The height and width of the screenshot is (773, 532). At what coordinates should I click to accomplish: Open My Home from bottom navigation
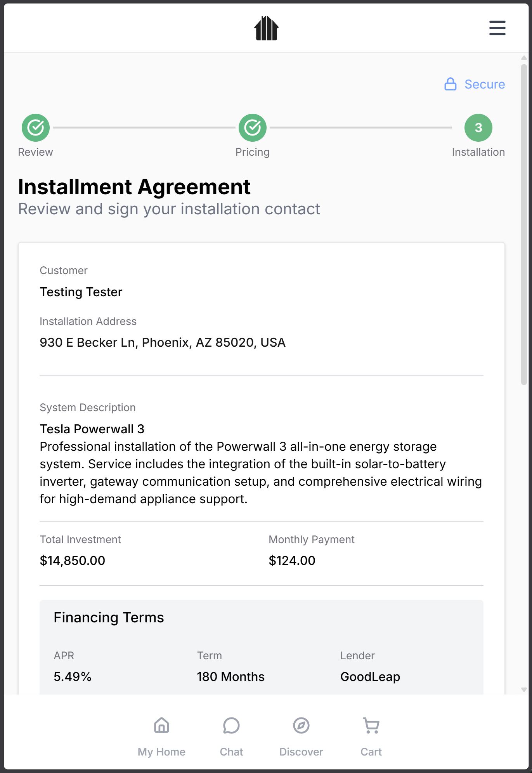click(161, 725)
